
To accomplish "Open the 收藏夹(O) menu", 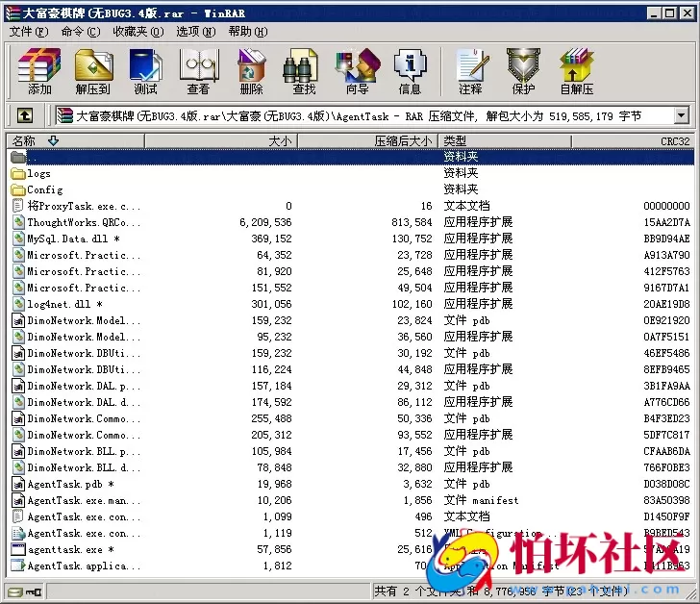I will tap(138, 32).
